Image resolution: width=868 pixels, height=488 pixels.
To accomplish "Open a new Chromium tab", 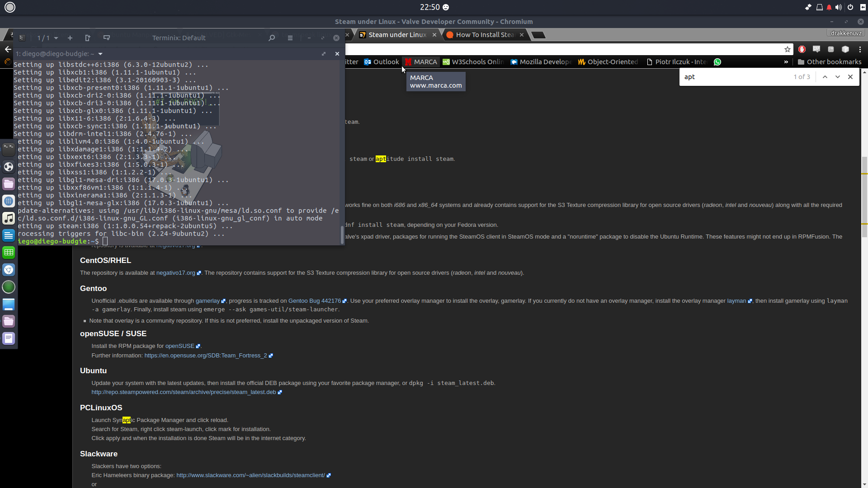I will [538, 35].
